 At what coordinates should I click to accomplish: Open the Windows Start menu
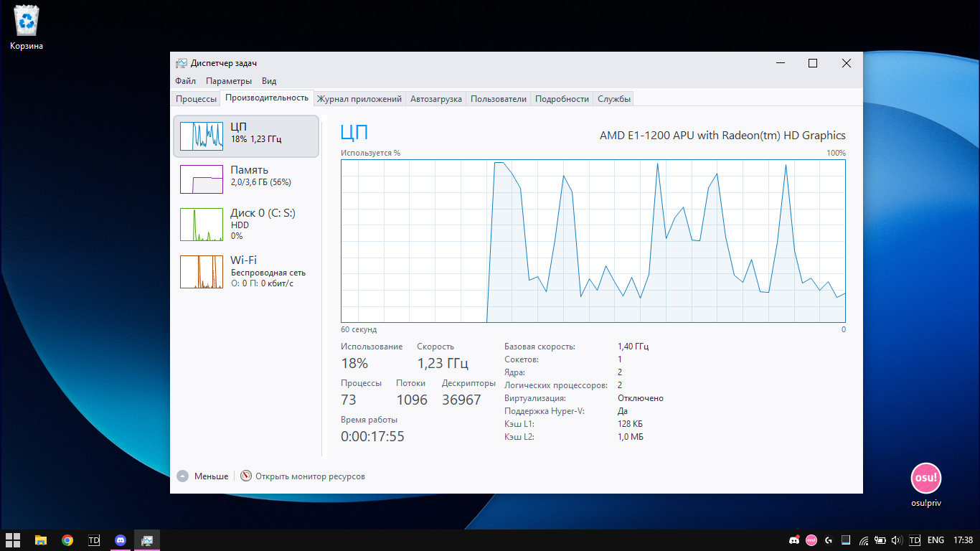point(13,540)
